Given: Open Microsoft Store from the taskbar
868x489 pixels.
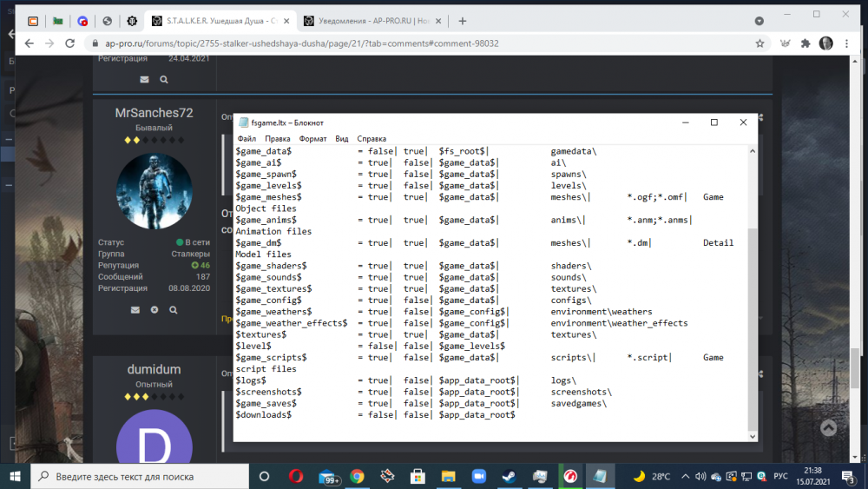Looking at the screenshot, I should pos(417,476).
